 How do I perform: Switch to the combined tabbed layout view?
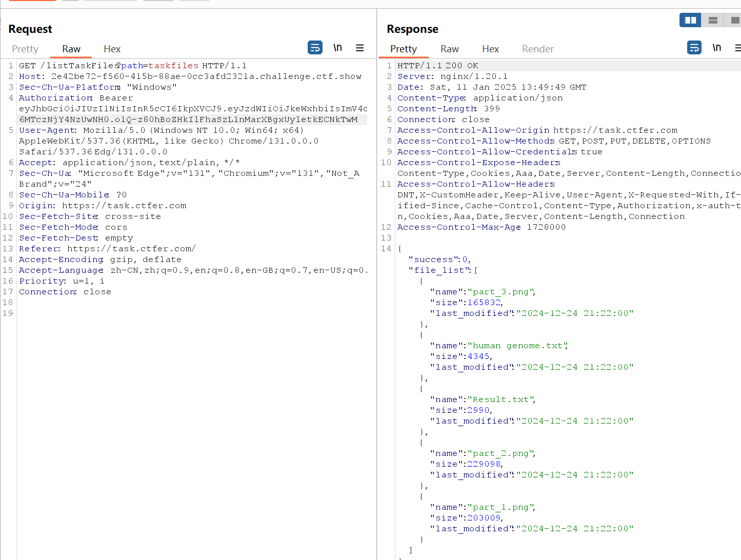tap(734, 20)
